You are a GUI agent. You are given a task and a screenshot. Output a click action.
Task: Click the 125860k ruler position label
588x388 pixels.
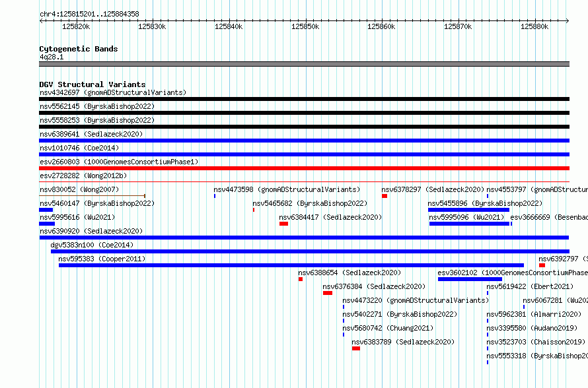[381, 26]
